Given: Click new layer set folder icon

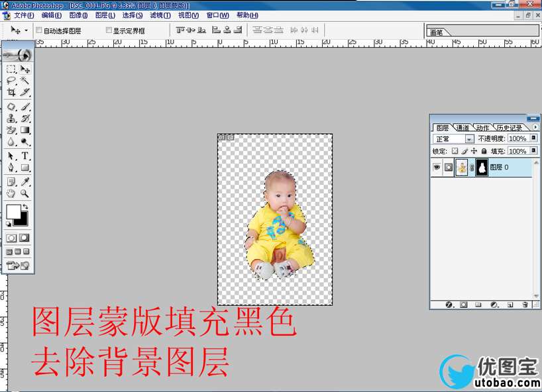Looking at the screenshot, I should pyautogui.click(x=478, y=305).
